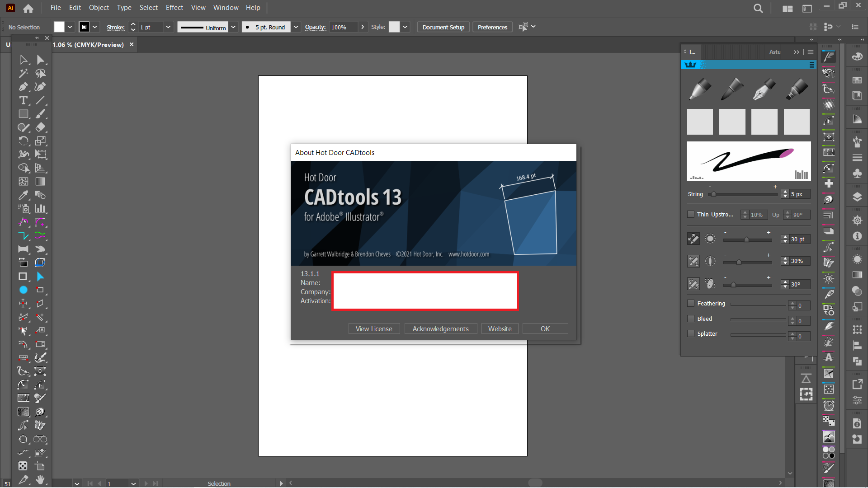The image size is (868, 488).
Task: Select the Line Segment tool
Action: click(40, 100)
